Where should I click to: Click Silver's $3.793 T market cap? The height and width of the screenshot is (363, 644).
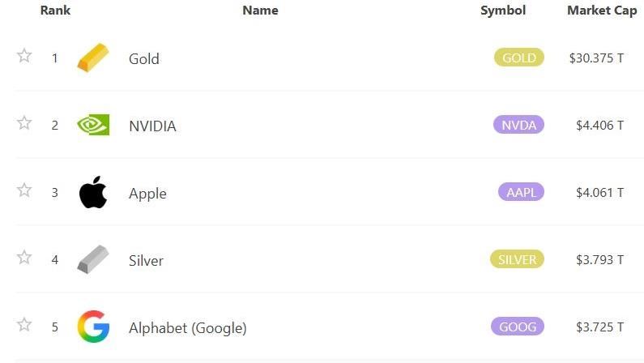click(596, 260)
